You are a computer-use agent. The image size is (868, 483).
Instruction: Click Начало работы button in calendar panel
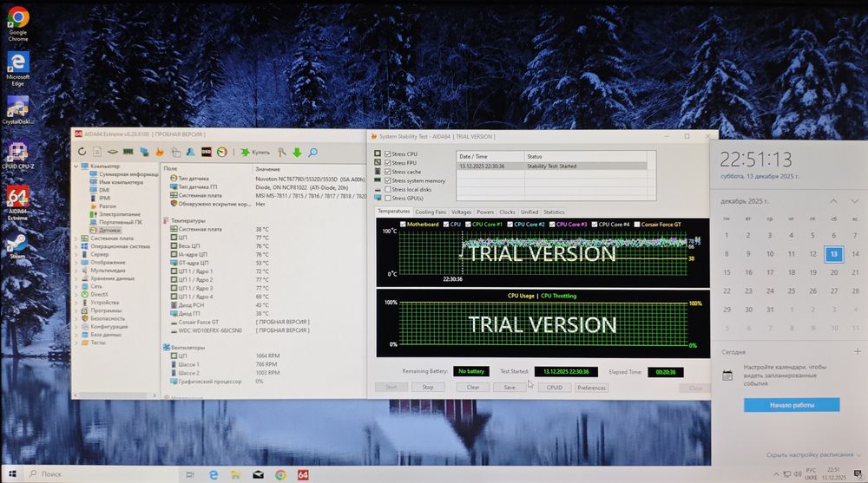tap(792, 405)
